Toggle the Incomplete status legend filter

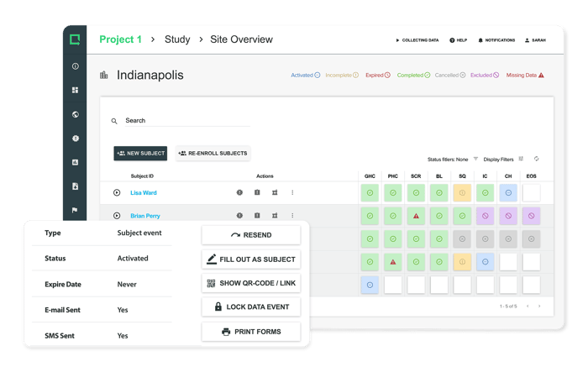(342, 76)
